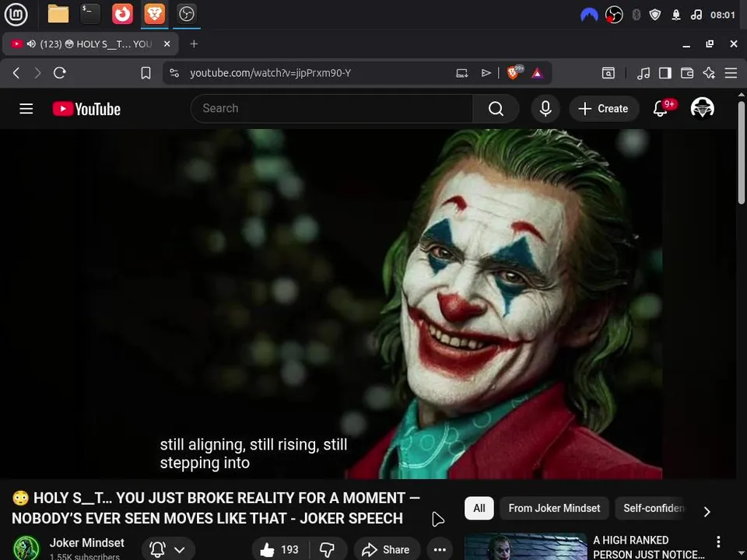Screen dimensions: 747x560
Task: Open the system notifications bell tray icon
Action: (x=676, y=16)
